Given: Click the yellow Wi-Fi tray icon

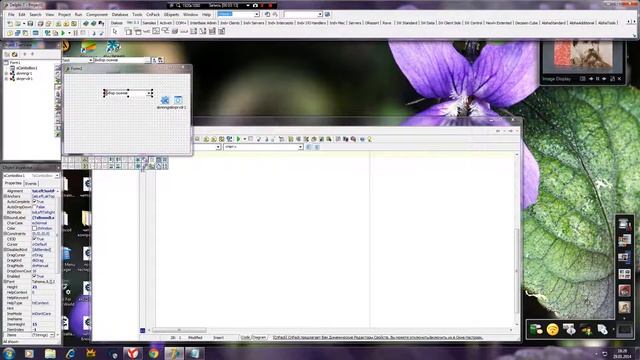Looking at the screenshot, I should [x=552, y=329].
